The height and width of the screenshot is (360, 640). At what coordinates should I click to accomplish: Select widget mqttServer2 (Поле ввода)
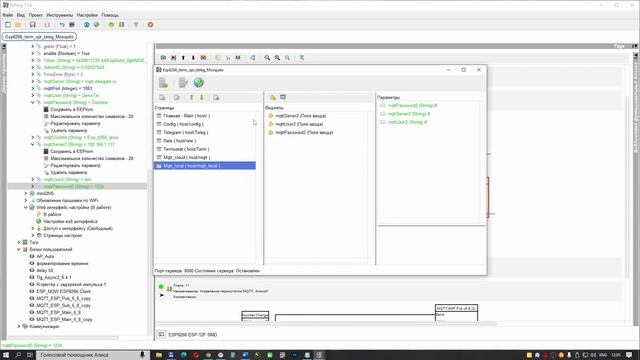301,116
